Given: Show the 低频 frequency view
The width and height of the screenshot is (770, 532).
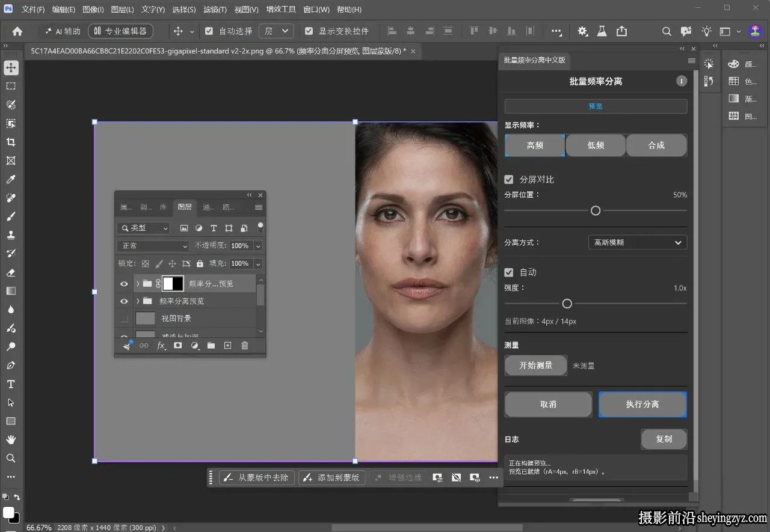Looking at the screenshot, I should [596, 145].
